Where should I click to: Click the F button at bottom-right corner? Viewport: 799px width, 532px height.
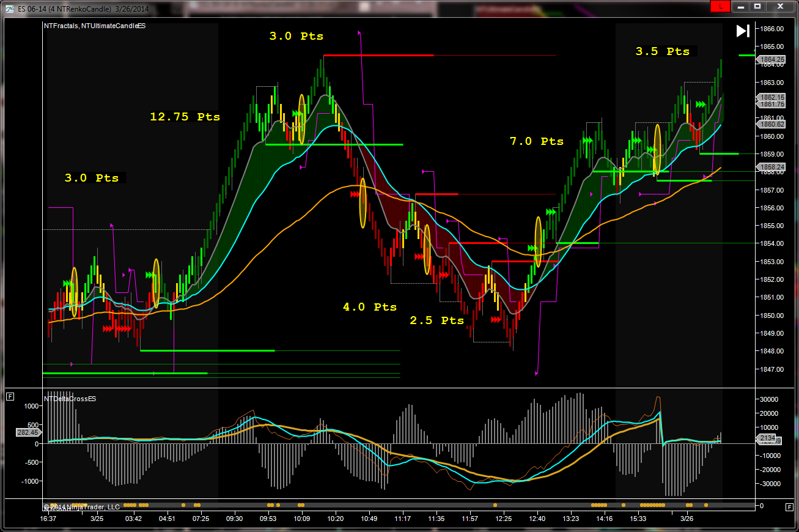789,506
